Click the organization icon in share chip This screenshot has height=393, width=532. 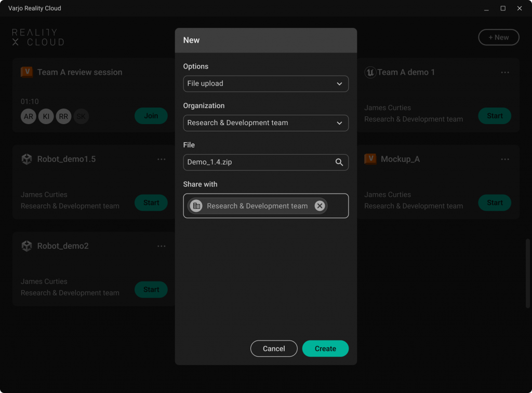click(x=196, y=206)
